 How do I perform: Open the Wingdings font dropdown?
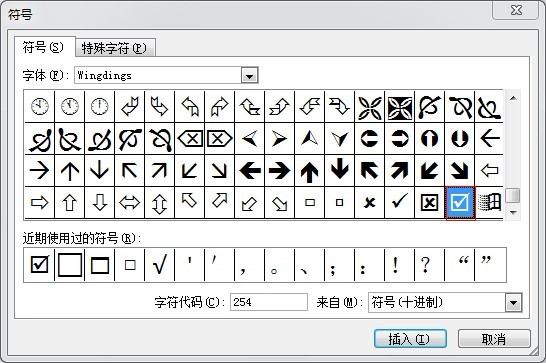tap(249, 75)
